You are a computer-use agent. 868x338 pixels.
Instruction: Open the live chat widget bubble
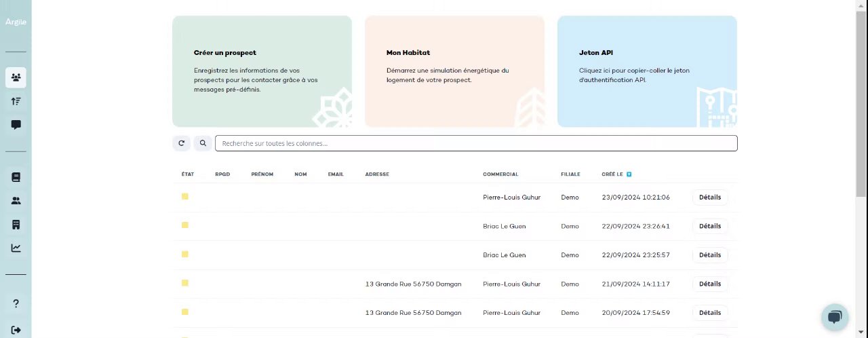835,317
